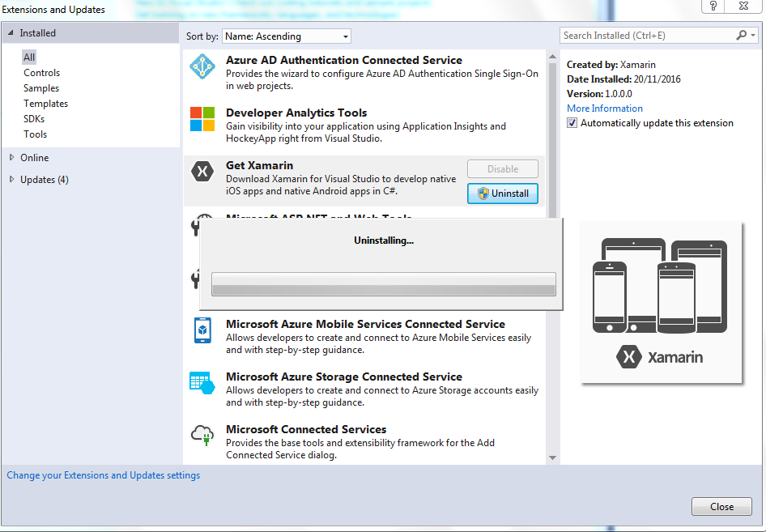Click the Microsoft Connected Services cloud icon
This screenshot has width=766, height=532.
click(x=202, y=435)
